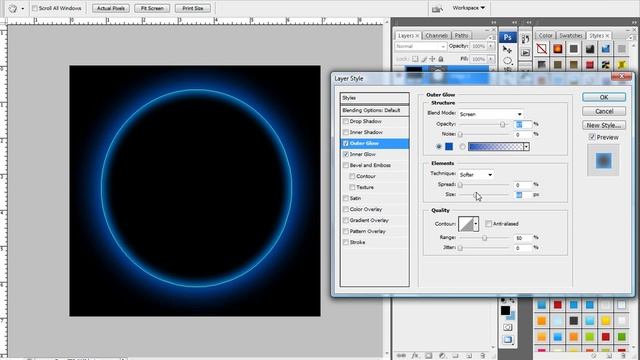
Task: Select Blending Options: Default in the list
Action: tap(375, 110)
